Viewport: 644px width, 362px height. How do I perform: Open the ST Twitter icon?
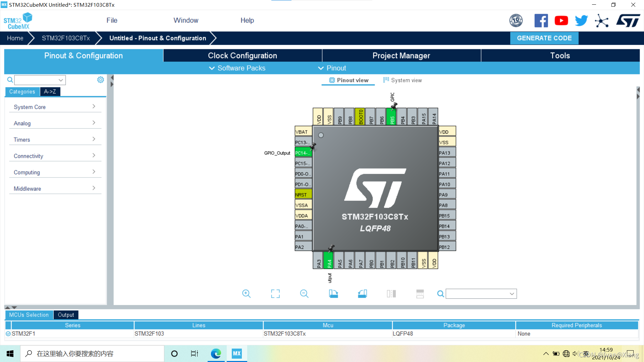tap(581, 21)
